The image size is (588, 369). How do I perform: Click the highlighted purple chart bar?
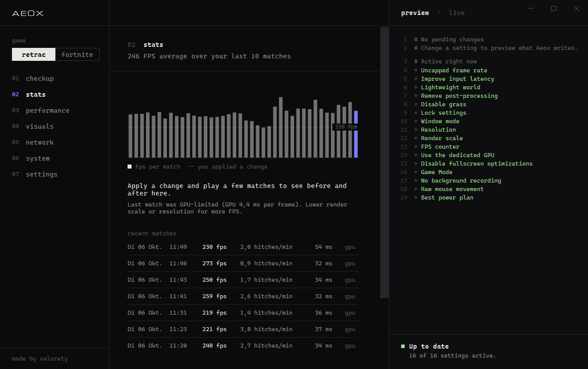pos(356,134)
